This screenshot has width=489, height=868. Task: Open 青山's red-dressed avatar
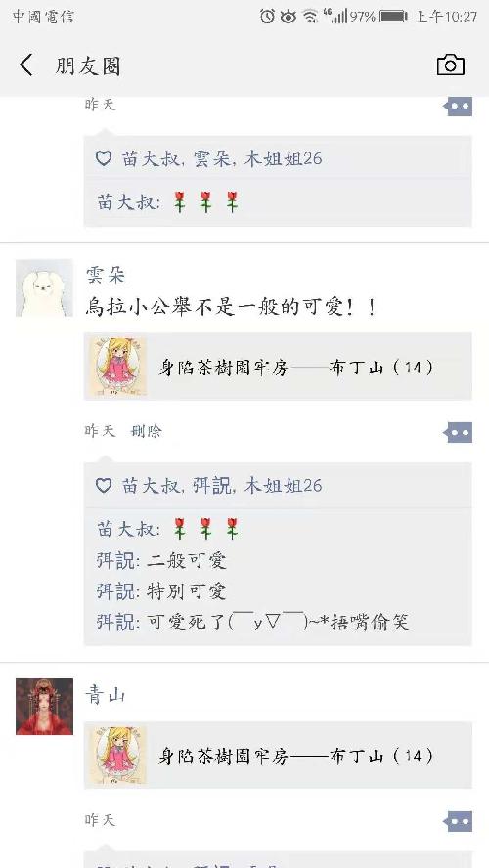(44, 707)
